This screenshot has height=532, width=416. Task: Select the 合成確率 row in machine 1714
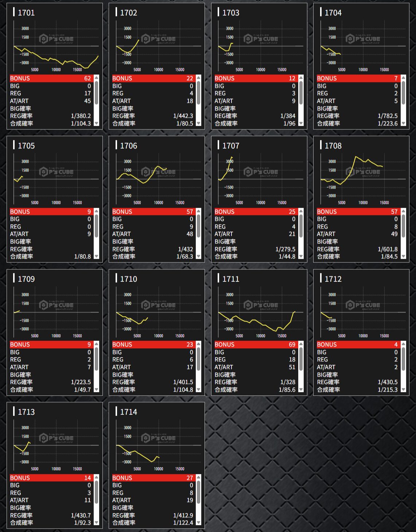(x=152, y=523)
